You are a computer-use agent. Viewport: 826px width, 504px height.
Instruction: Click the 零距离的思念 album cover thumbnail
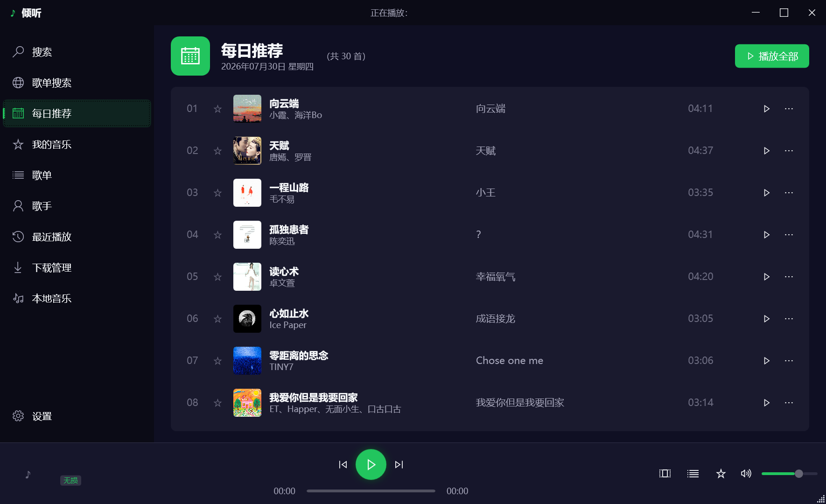247,361
